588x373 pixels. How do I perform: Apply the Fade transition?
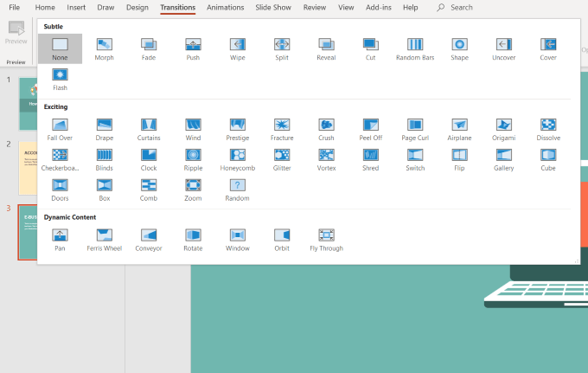149,48
